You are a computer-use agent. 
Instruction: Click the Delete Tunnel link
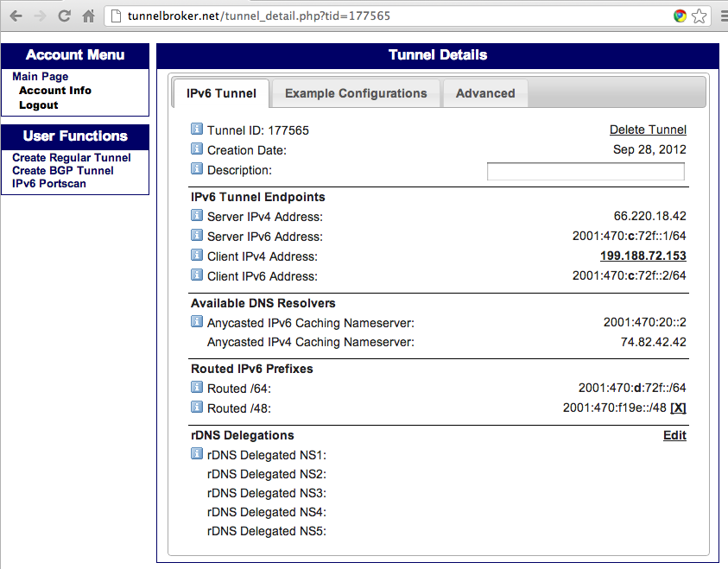pyautogui.click(x=648, y=130)
